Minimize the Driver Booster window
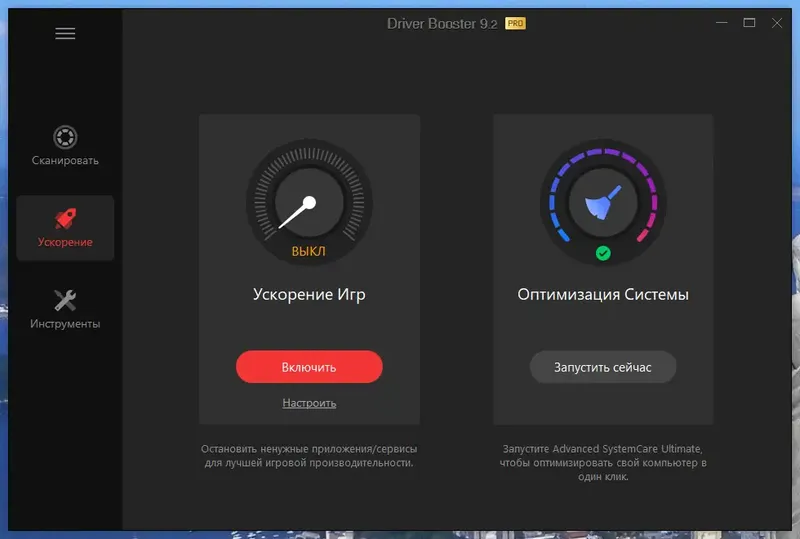 tap(721, 23)
